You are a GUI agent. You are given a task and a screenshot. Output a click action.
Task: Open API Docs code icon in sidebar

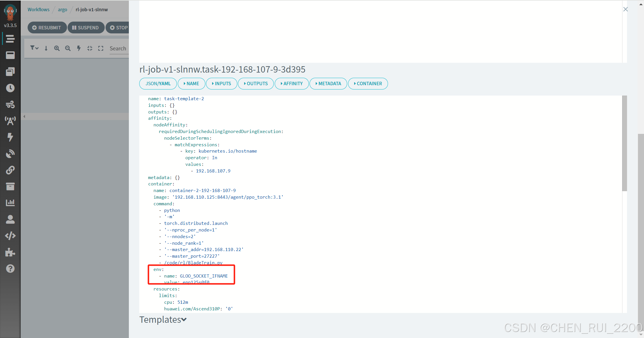[10, 236]
